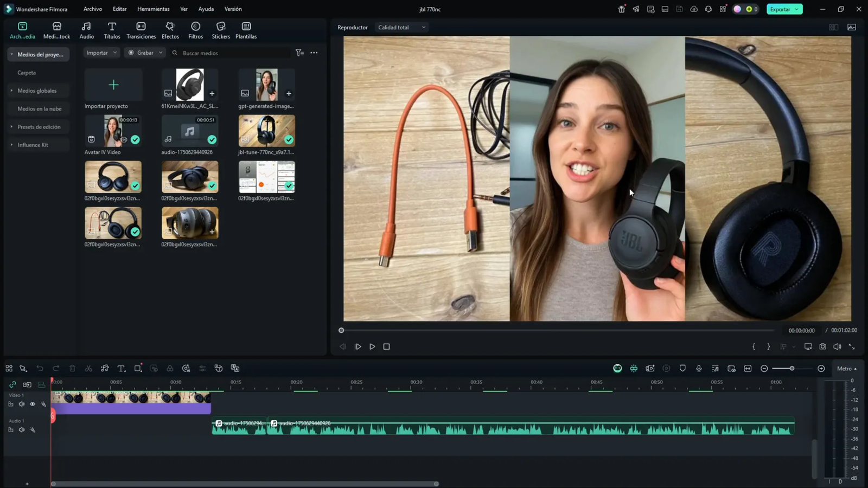
Task: Select the jbl-tune-770nc headphones thumbnail
Action: [x=266, y=130]
